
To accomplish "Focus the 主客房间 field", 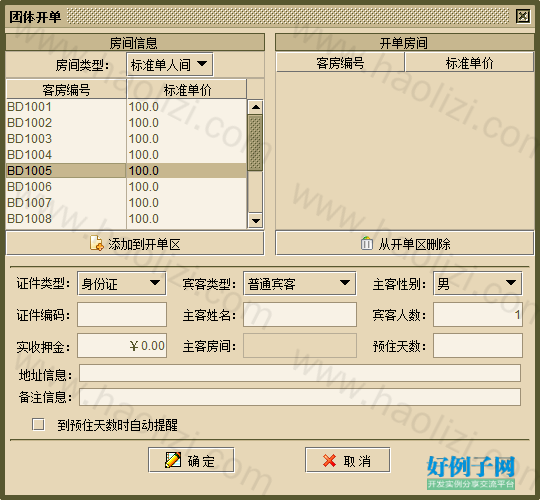I will pos(300,345).
